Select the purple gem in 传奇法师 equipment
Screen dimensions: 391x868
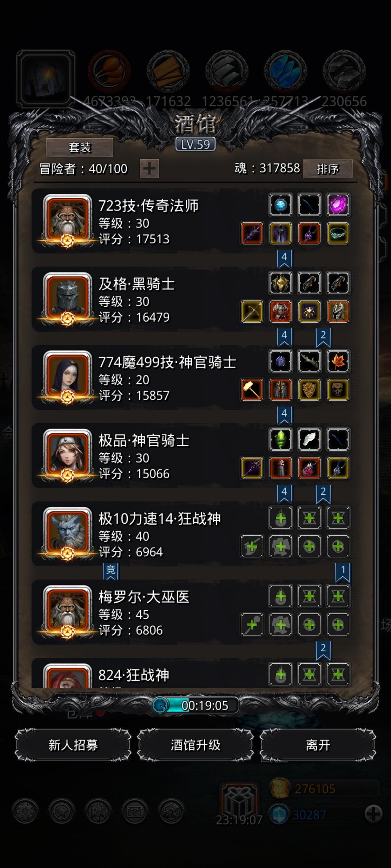[x=338, y=205]
